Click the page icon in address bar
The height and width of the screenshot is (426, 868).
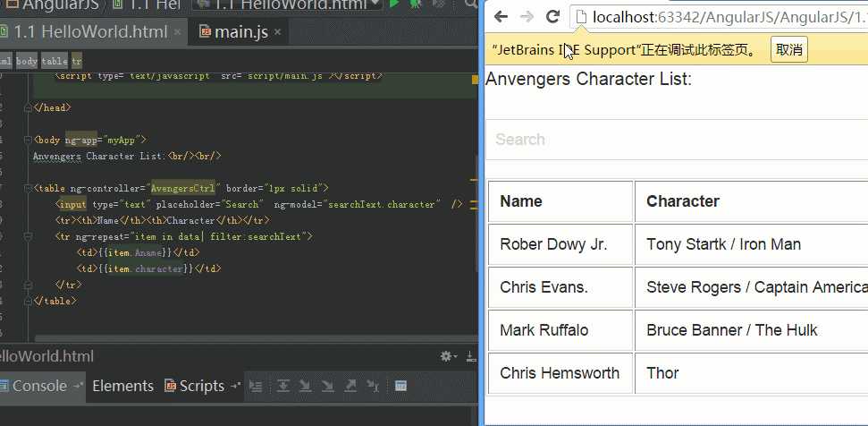point(581,17)
